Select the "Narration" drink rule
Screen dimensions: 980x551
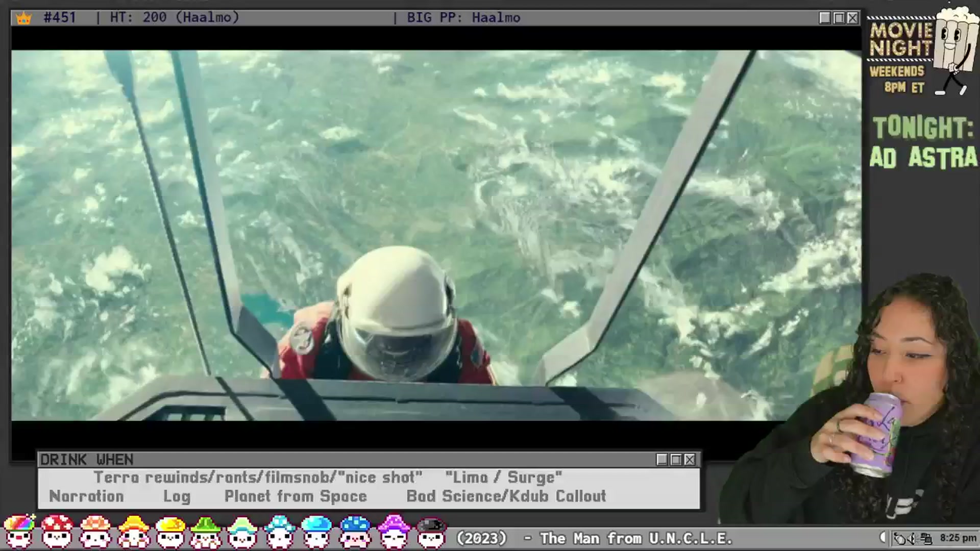(x=86, y=496)
